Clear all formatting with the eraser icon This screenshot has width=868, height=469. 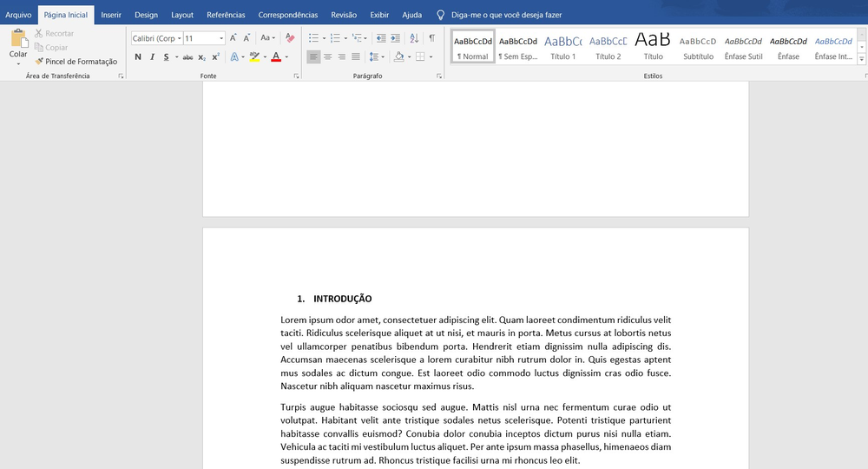(290, 37)
